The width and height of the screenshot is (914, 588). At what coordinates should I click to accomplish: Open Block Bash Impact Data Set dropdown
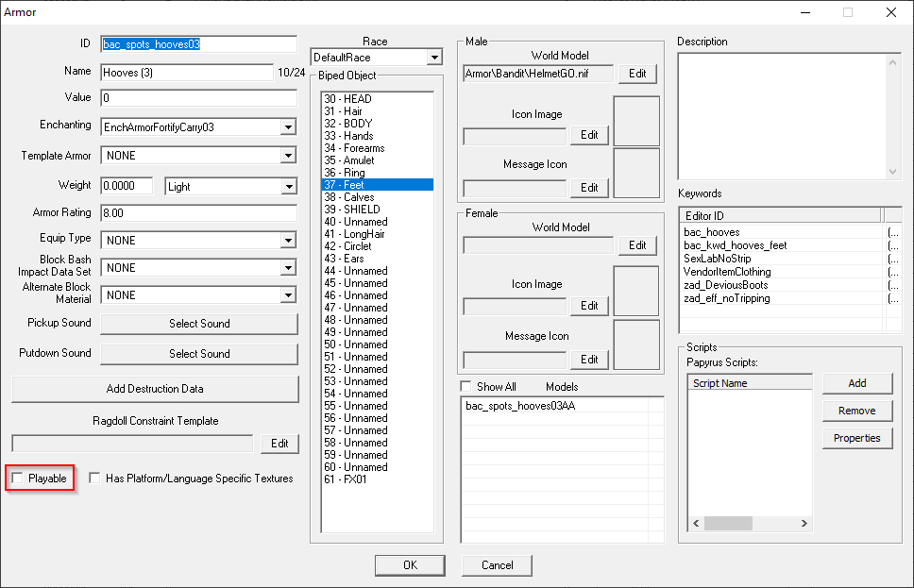pyautogui.click(x=288, y=267)
